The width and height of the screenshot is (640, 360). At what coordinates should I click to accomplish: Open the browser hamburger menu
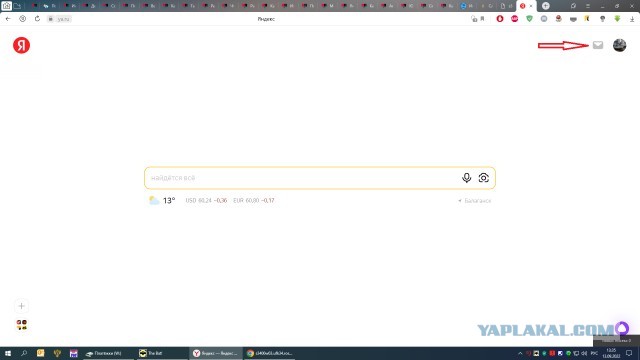click(x=588, y=6)
